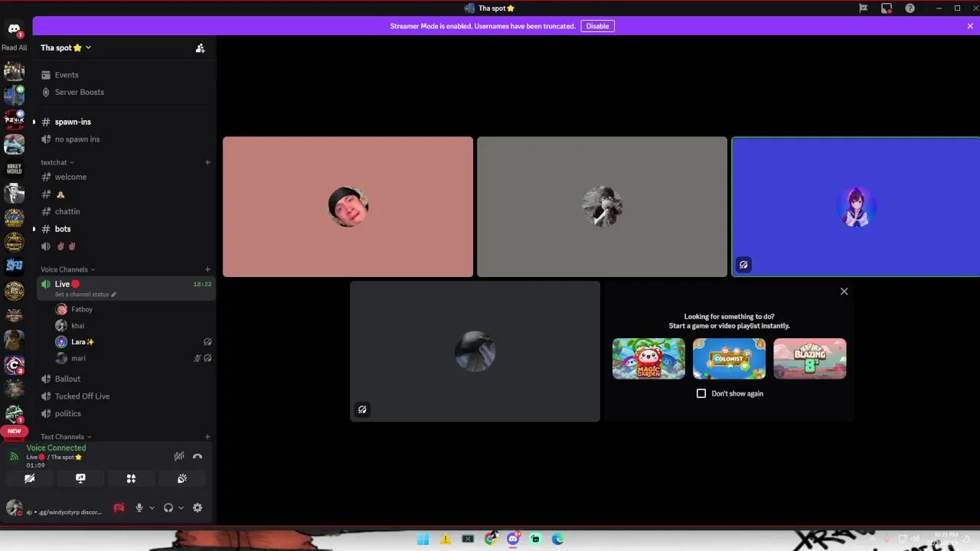Create a channel in Voice Channels category
This screenshot has height=551, width=980.
click(207, 269)
